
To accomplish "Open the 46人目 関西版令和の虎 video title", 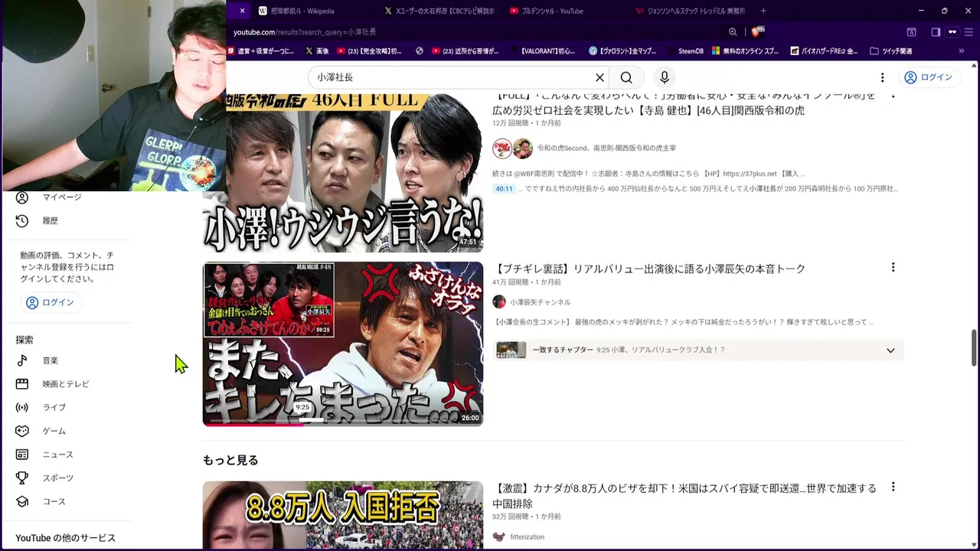I will [684, 103].
